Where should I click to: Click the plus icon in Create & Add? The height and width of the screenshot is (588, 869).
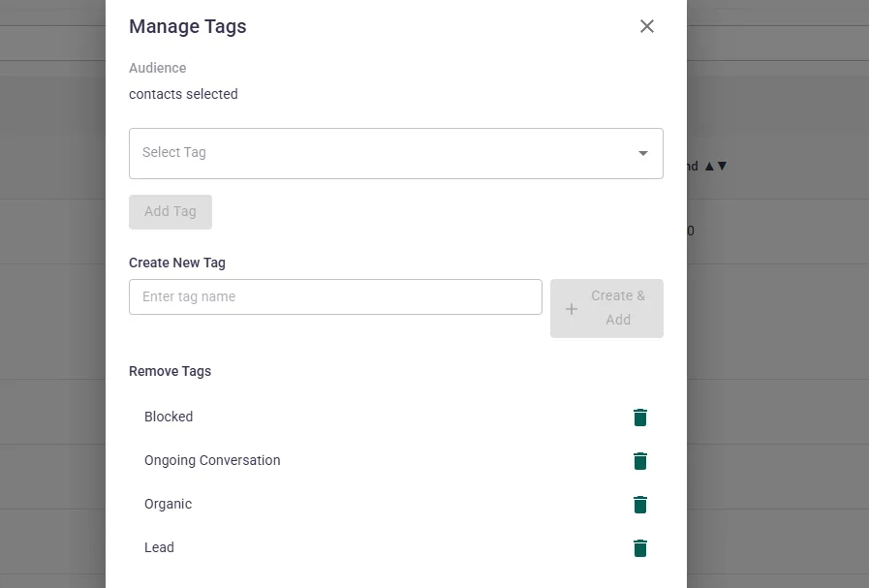[x=572, y=309]
